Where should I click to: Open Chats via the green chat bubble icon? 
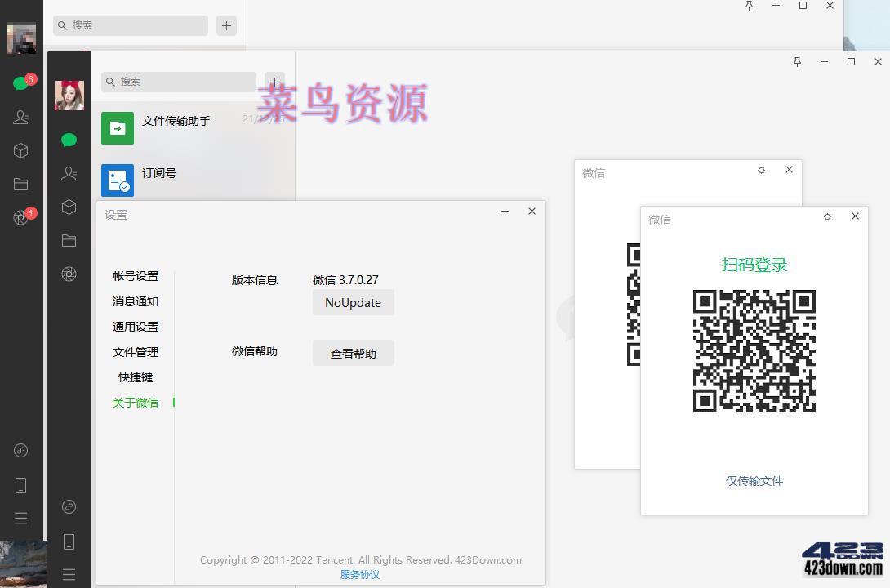[x=69, y=139]
